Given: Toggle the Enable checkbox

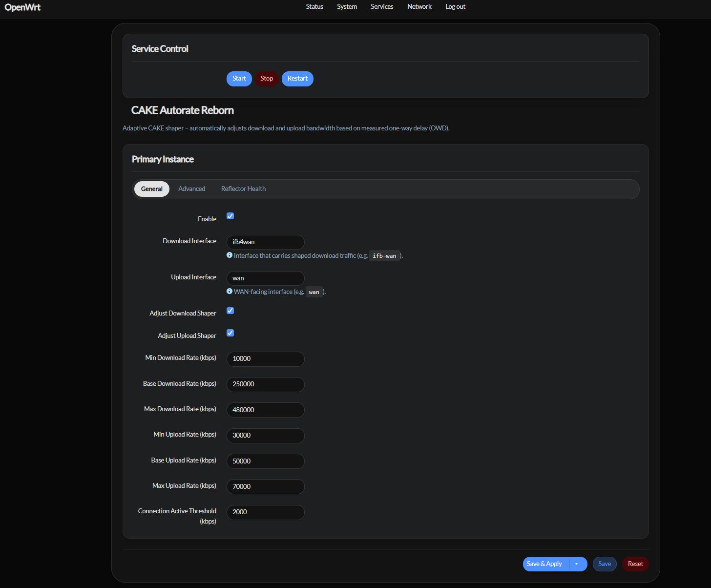Looking at the screenshot, I should coord(230,216).
